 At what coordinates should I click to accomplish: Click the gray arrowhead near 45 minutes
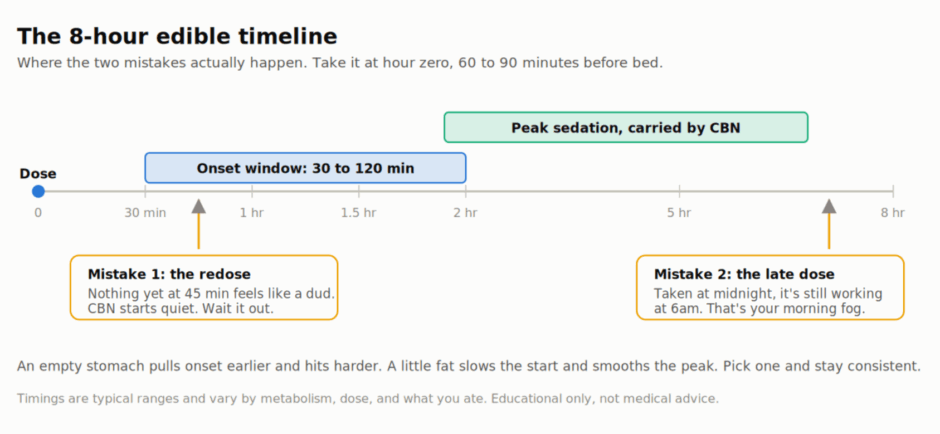point(198,206)
